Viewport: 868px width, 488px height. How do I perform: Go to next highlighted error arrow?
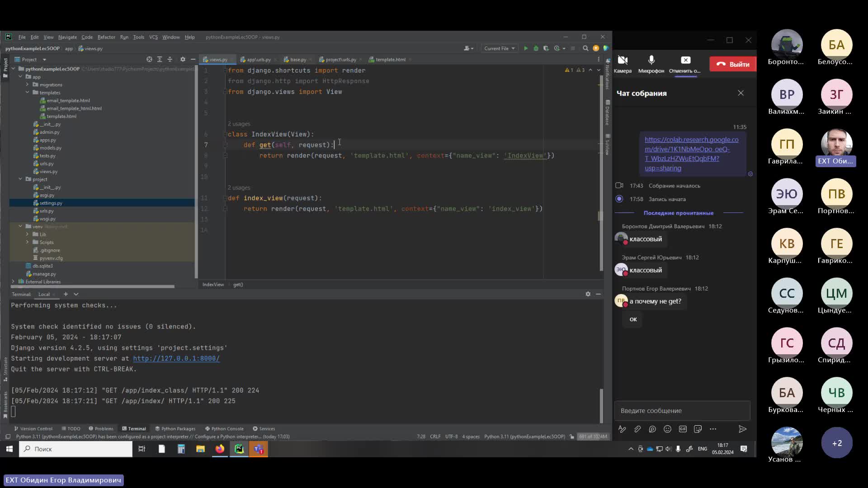click(x=599, y=70)
